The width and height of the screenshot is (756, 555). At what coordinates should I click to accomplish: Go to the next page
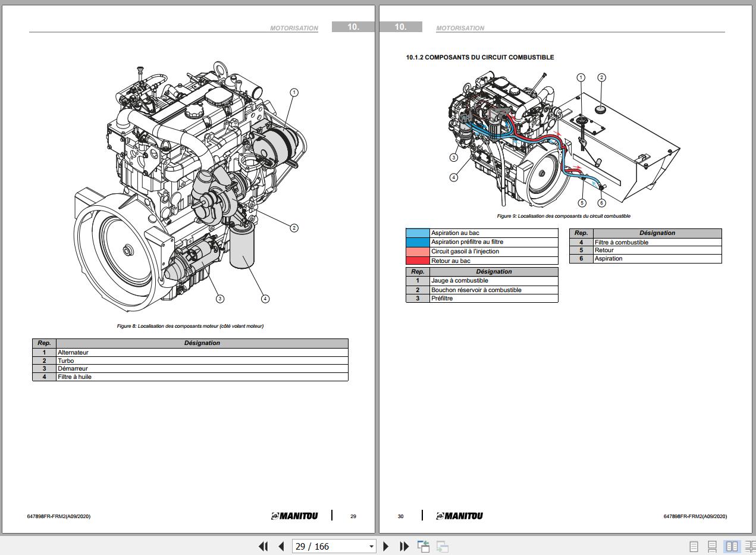pos(385,546)
